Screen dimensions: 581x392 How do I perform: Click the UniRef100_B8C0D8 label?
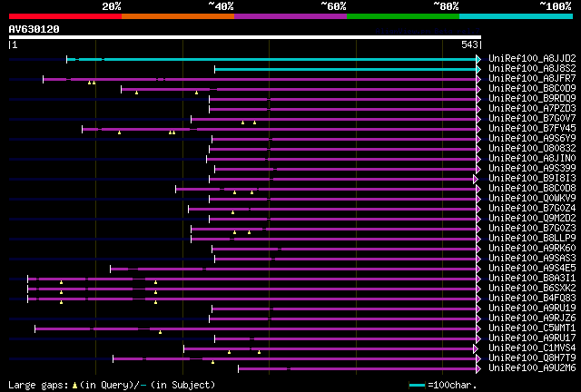coord(532,188)
